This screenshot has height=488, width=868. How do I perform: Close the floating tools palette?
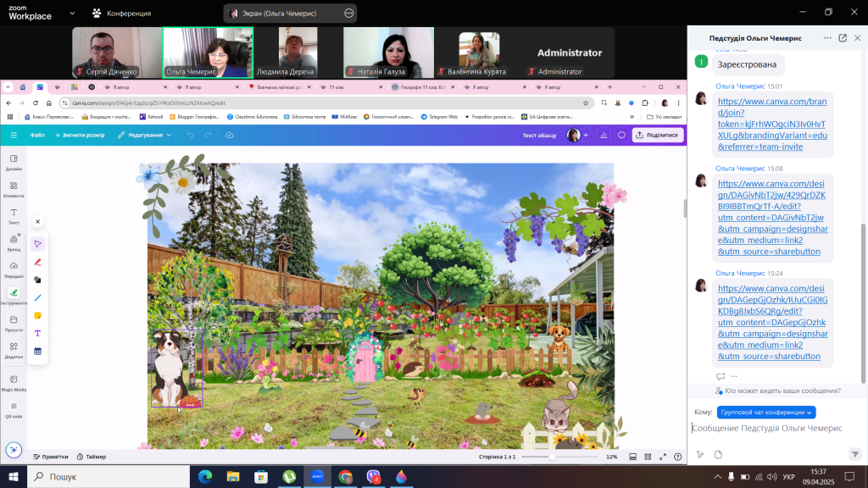(x=37, y=221)
